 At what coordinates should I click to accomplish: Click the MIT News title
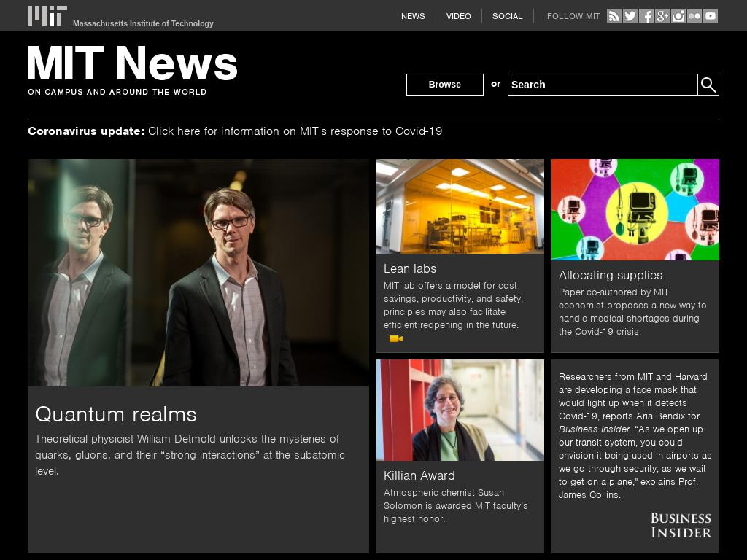click(133, 63)
